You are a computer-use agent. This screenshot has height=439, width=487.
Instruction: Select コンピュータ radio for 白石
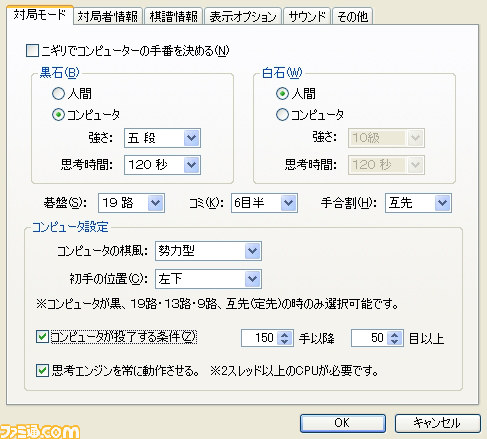pos(282,115)
